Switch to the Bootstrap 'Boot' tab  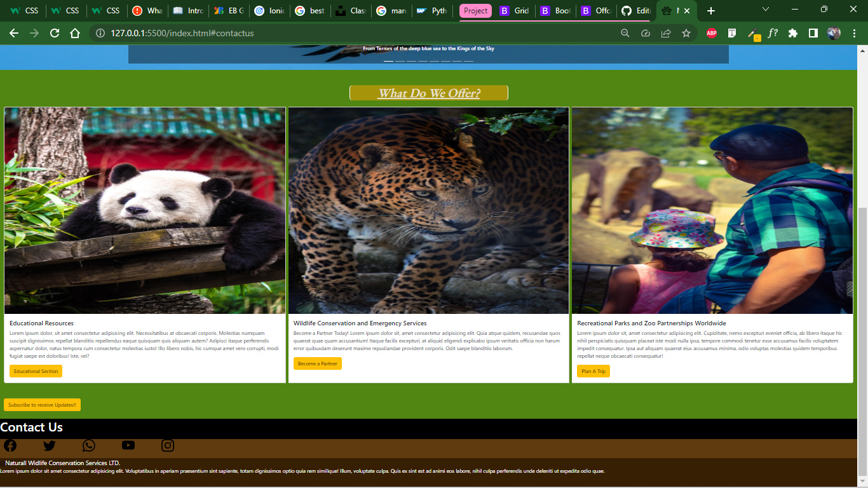tap(555, 11)
